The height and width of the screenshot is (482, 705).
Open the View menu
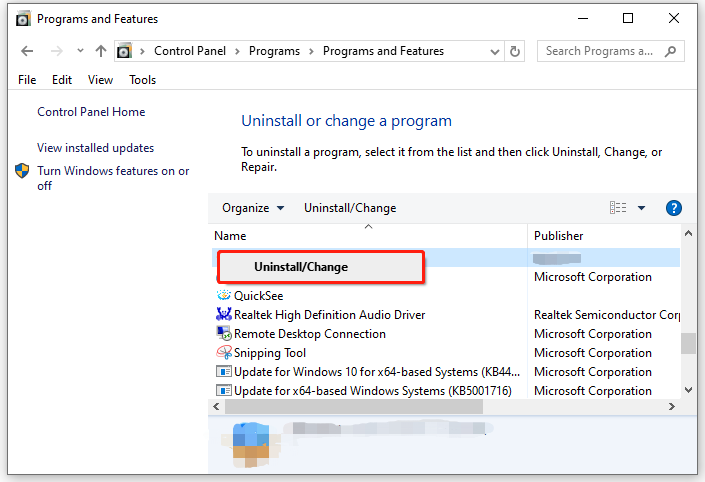coord(100,80)
